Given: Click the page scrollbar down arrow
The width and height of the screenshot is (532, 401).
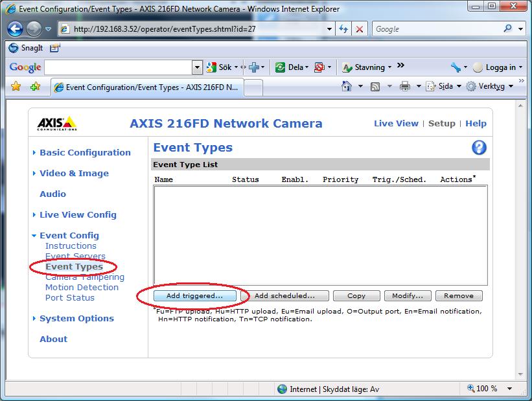Looking at the screenshot, I should pos(520,374).
